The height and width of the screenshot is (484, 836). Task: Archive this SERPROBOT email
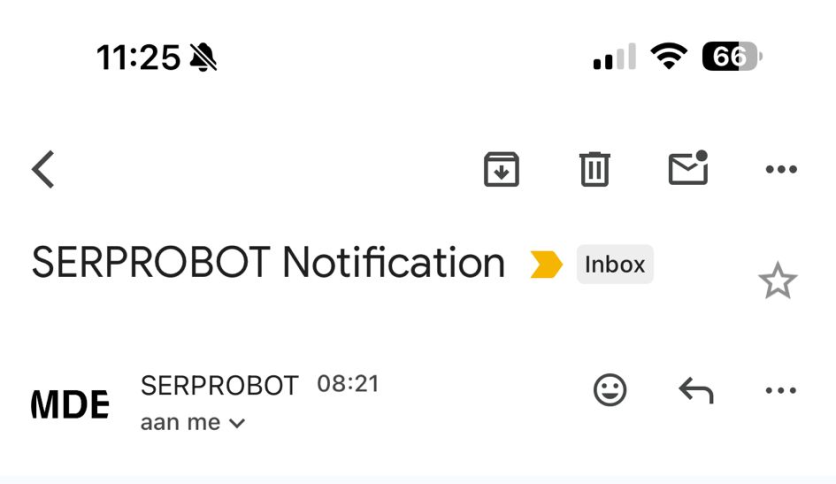click(502, 170)
